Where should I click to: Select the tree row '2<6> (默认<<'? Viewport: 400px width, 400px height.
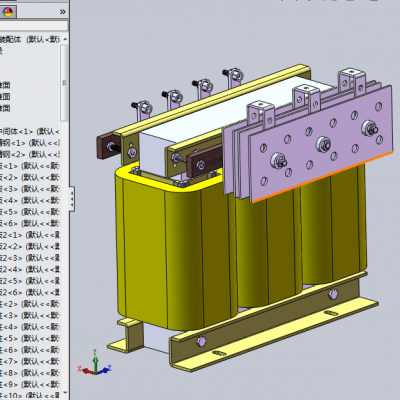tap(30, 292)
